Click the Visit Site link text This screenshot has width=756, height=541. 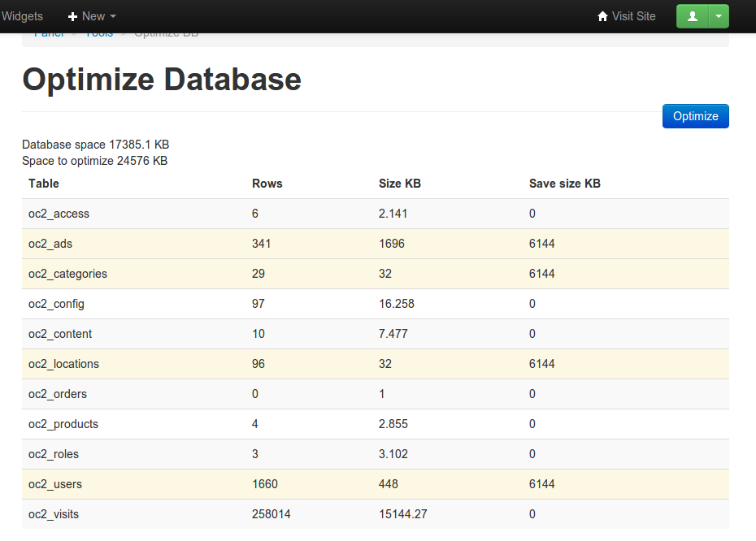click(x=633, y=16)
